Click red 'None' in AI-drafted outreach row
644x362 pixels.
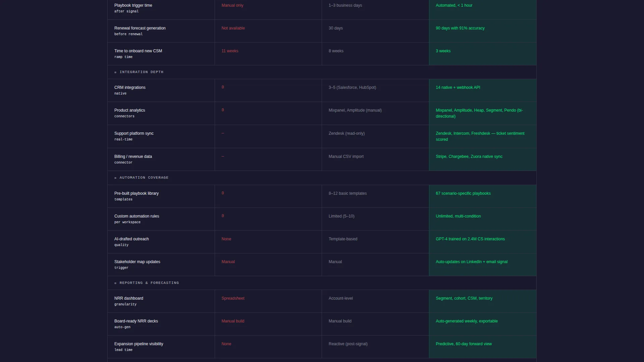226,239
